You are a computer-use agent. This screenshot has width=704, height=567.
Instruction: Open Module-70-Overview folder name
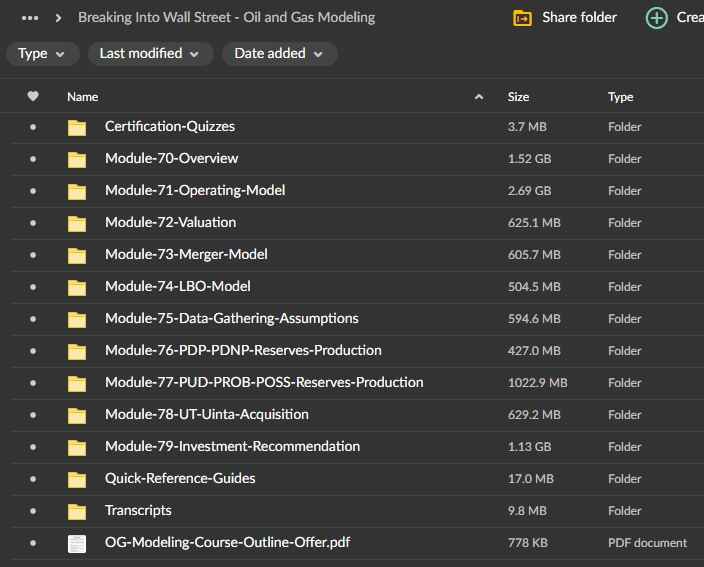pyautogui.click(x=172, y=158)
